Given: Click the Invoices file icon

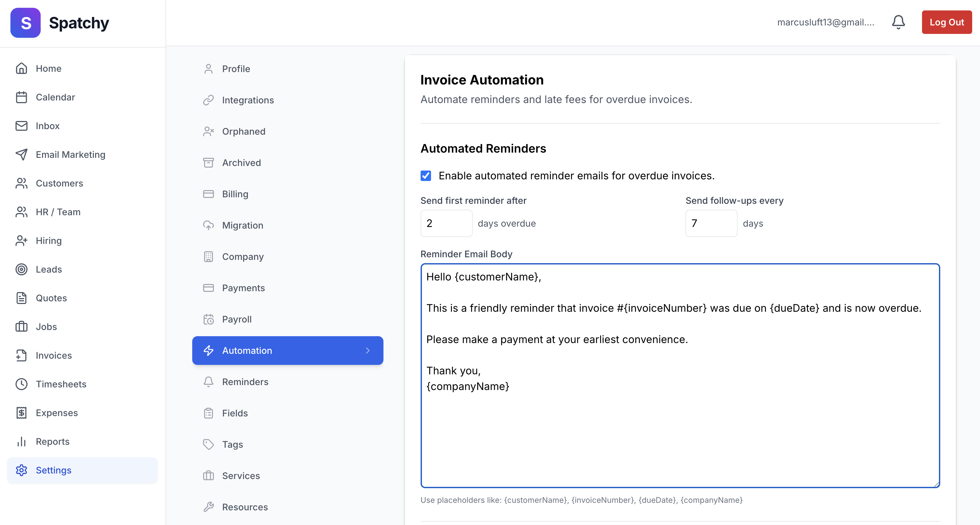Looking at the screenshot, I should coord(22,355).
